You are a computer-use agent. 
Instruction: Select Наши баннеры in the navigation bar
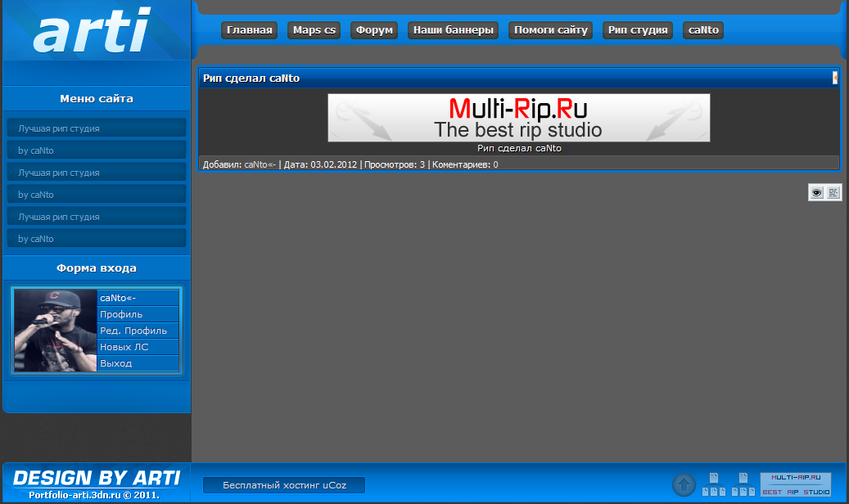[x=454, y=30]
